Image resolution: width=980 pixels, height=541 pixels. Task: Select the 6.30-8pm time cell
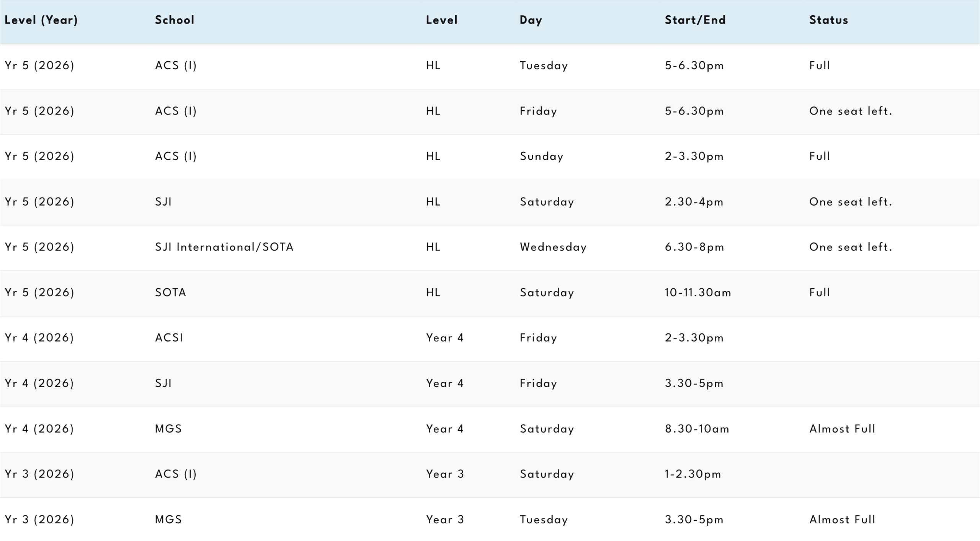coord(694,247)
